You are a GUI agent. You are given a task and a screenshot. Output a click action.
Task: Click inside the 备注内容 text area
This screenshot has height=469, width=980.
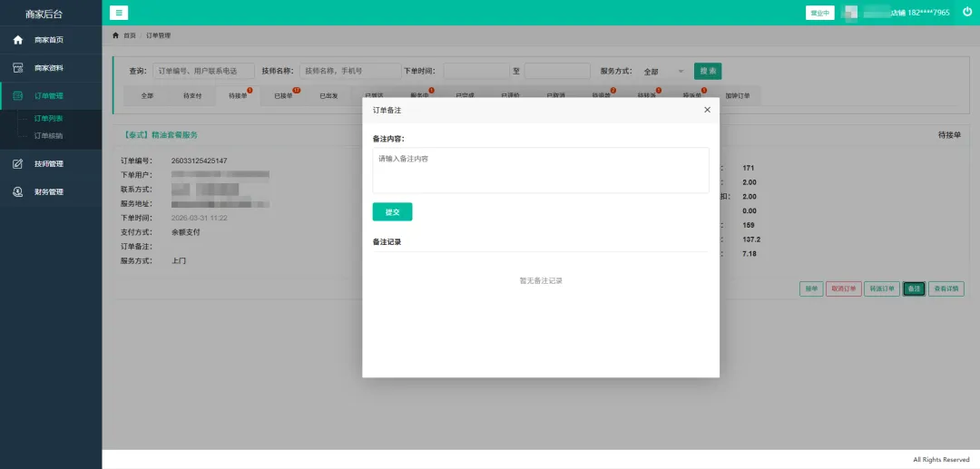[x=540, y=170]
